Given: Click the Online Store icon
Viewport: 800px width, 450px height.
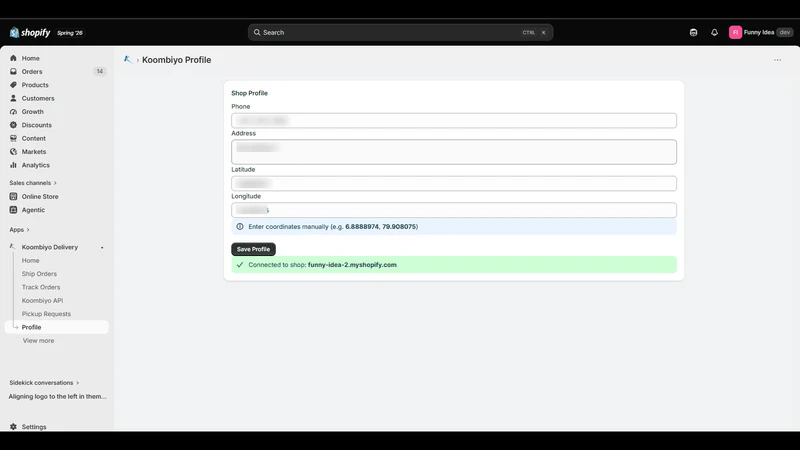Looking at the screenshot, I should 13,196.
